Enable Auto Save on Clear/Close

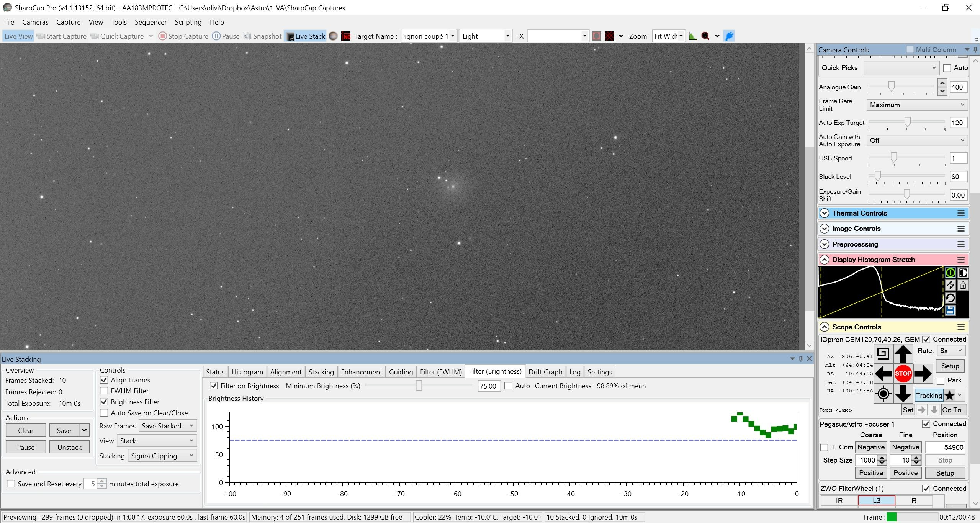point(104,413)
